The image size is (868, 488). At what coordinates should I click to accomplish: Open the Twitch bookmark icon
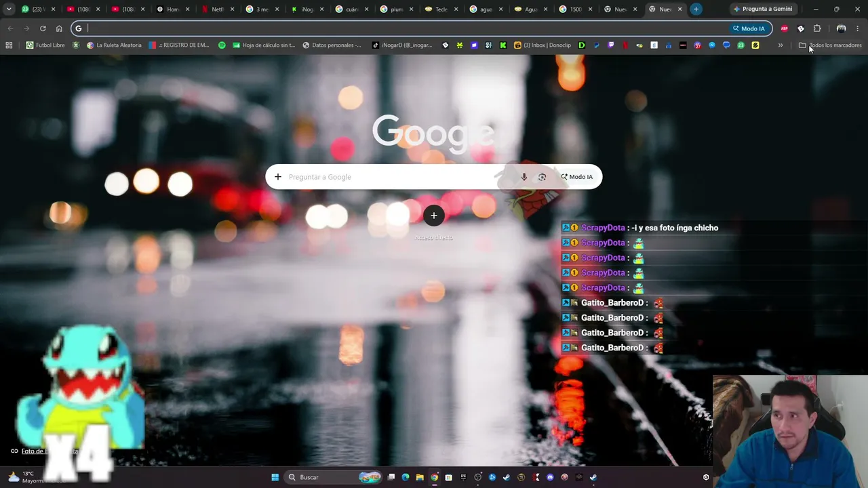pos(611,45)
